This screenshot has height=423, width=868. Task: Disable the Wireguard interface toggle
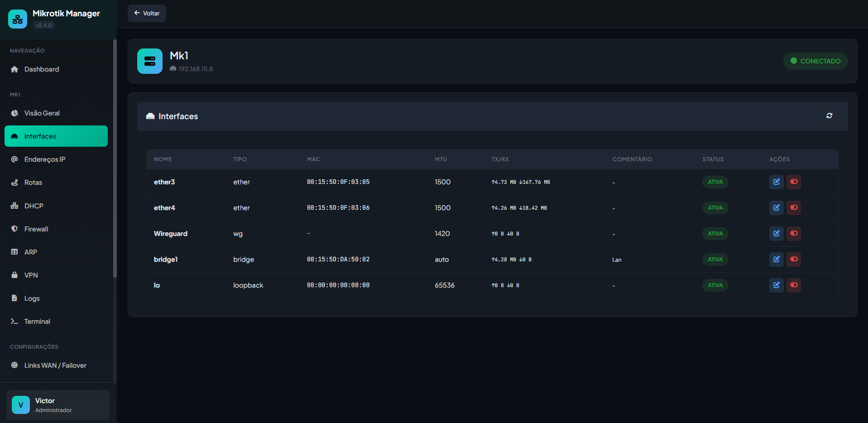pos(794,234)
